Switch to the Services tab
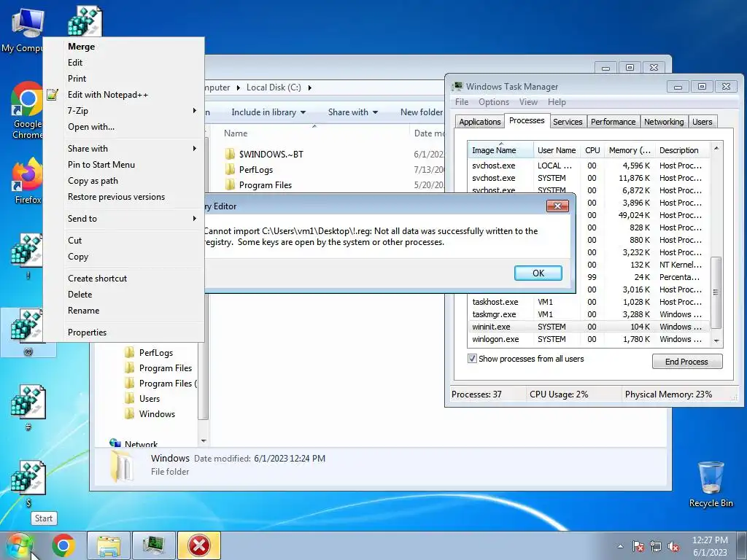The image size is (747, 560). [568, 122]
